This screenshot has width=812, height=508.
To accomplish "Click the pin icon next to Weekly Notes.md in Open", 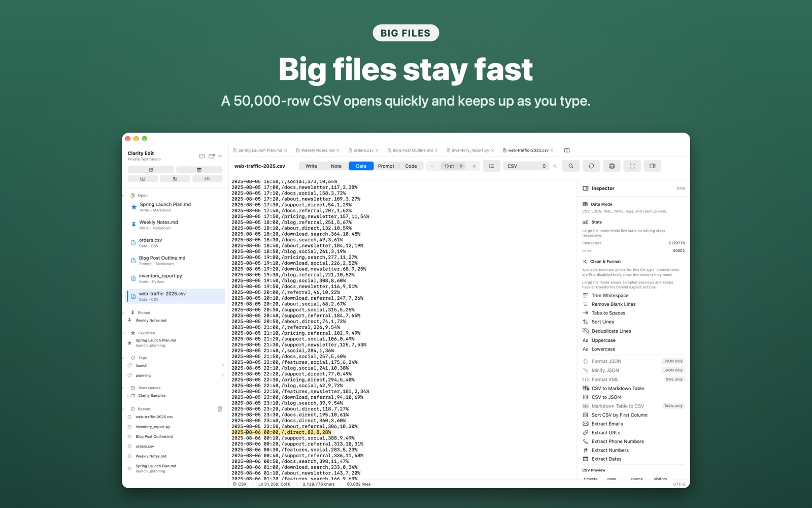I will coord(133,225).
